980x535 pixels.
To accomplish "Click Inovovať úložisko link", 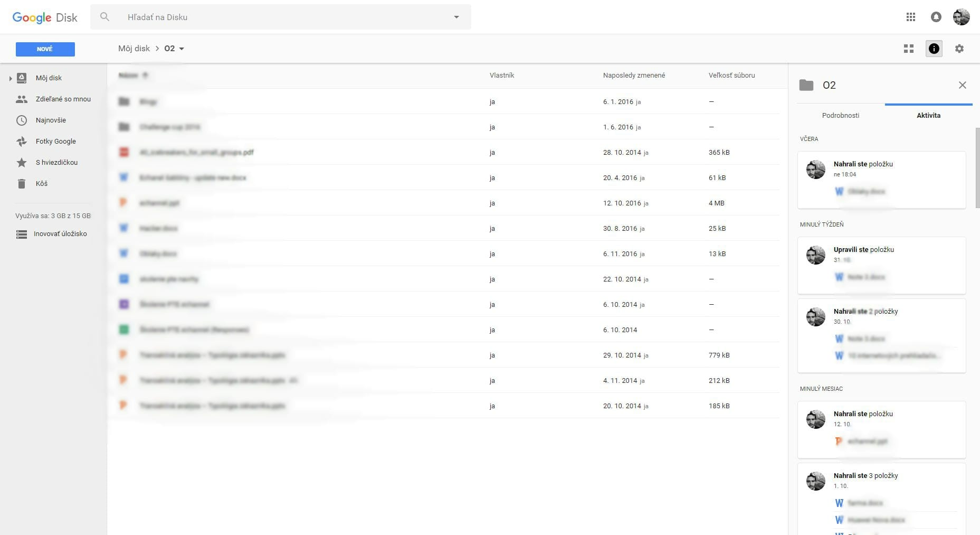I will click(60, 233).
